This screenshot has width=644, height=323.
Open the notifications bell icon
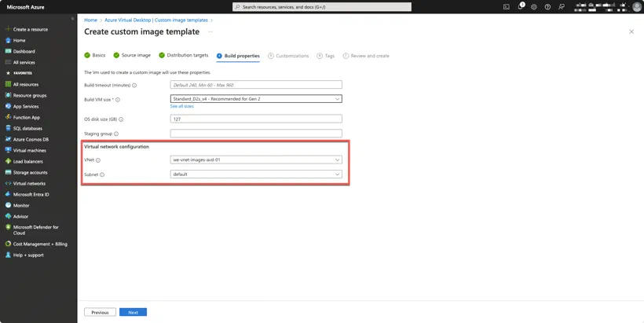521,6
